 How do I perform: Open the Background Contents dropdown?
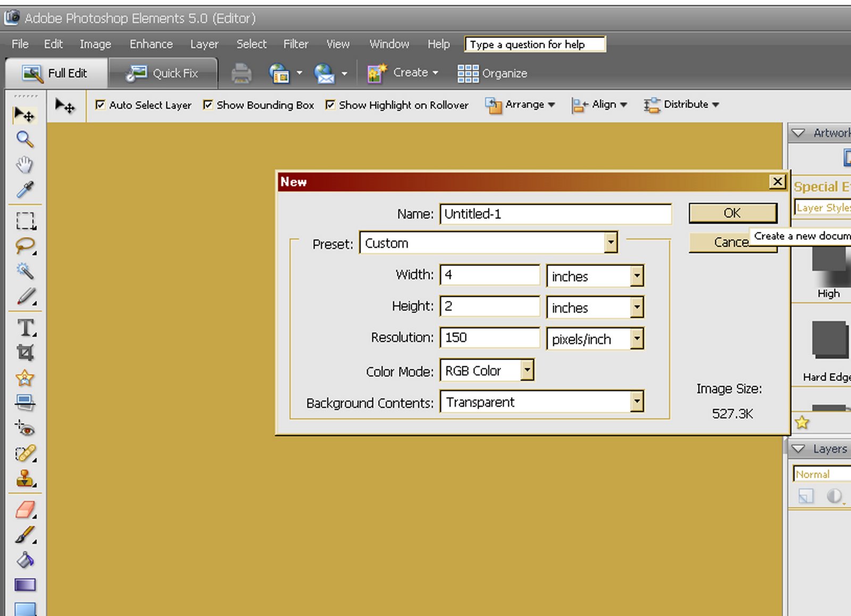point(541,402)
